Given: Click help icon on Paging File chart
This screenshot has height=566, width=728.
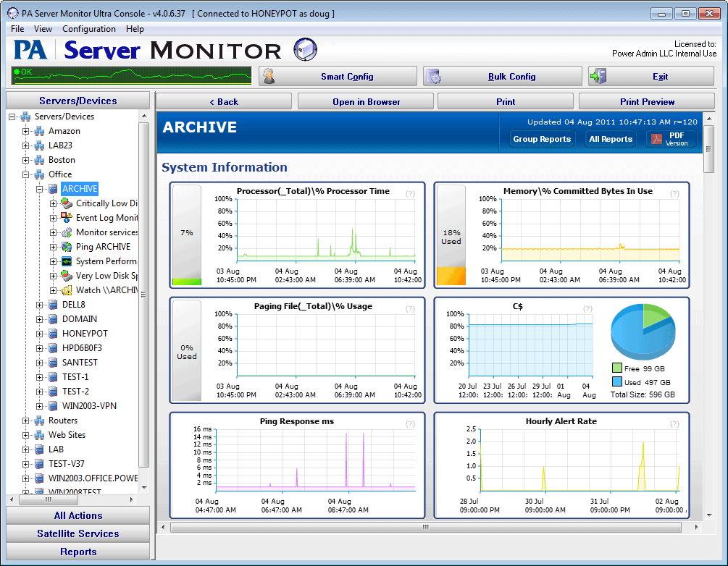Looking at the screenshot, I should pyautogui.click(x=410, y=308).
